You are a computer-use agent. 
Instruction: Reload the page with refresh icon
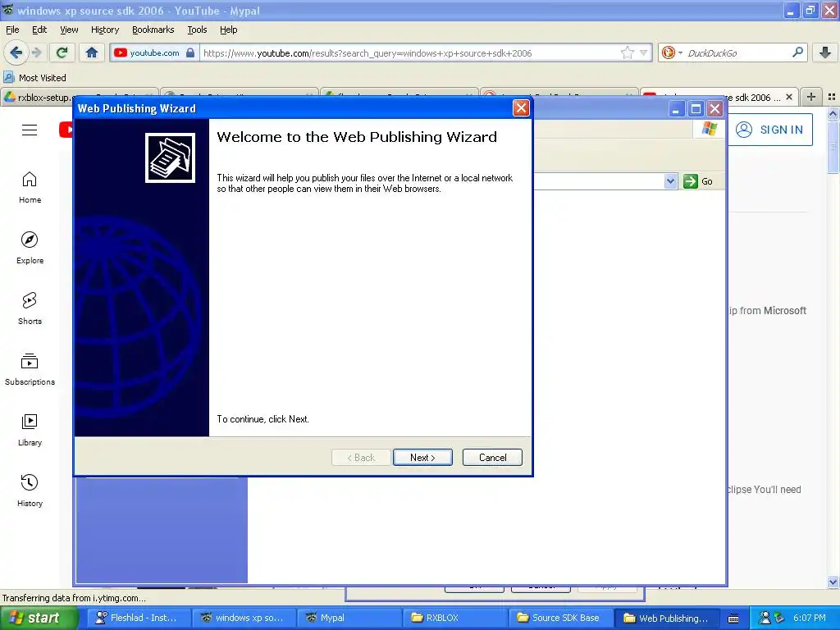pyautogui.click(x=62, y=52)
